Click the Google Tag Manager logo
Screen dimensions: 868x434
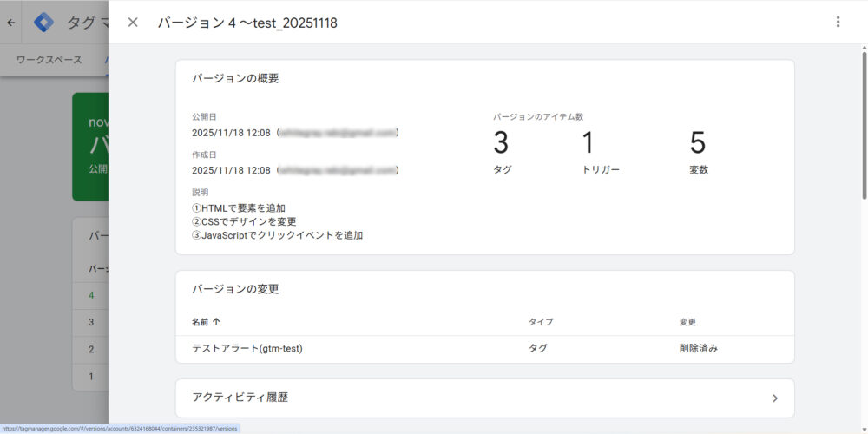(43, 23)
